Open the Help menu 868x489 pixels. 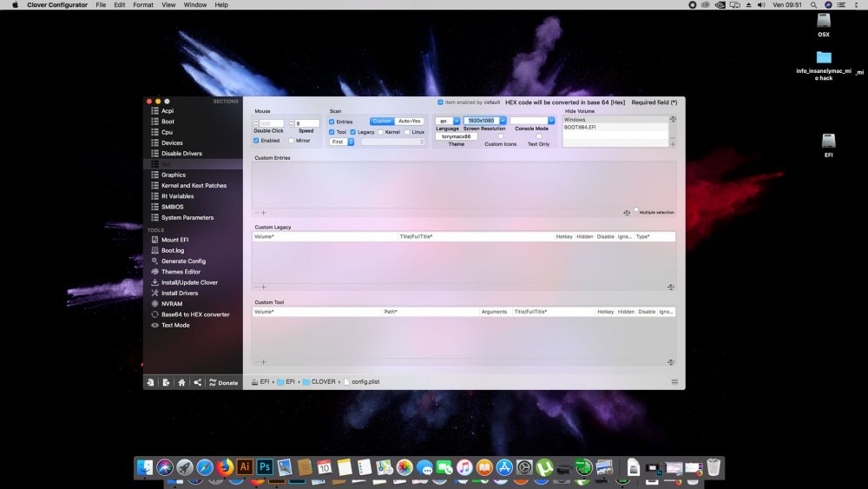pyautogui.click(x=221, y=5)
